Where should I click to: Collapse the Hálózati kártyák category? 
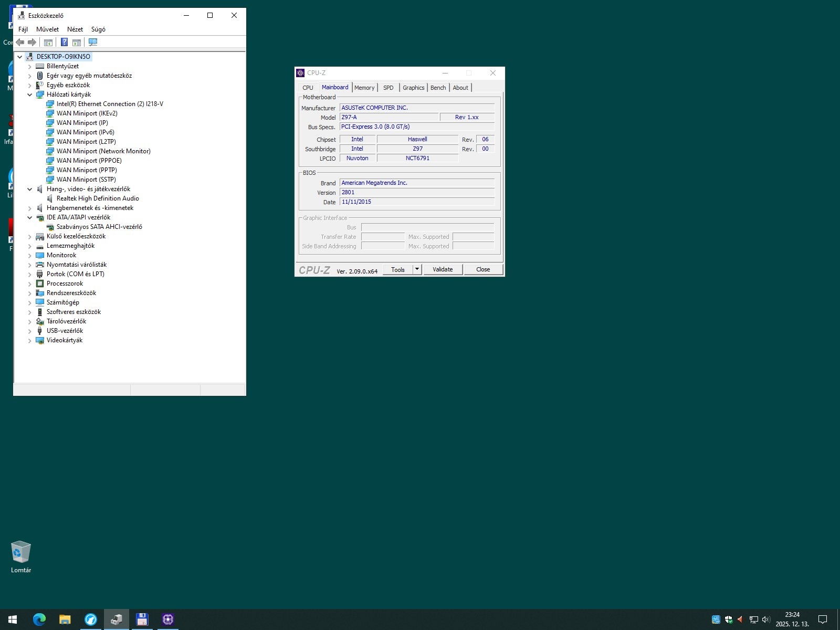coord(30,94)
